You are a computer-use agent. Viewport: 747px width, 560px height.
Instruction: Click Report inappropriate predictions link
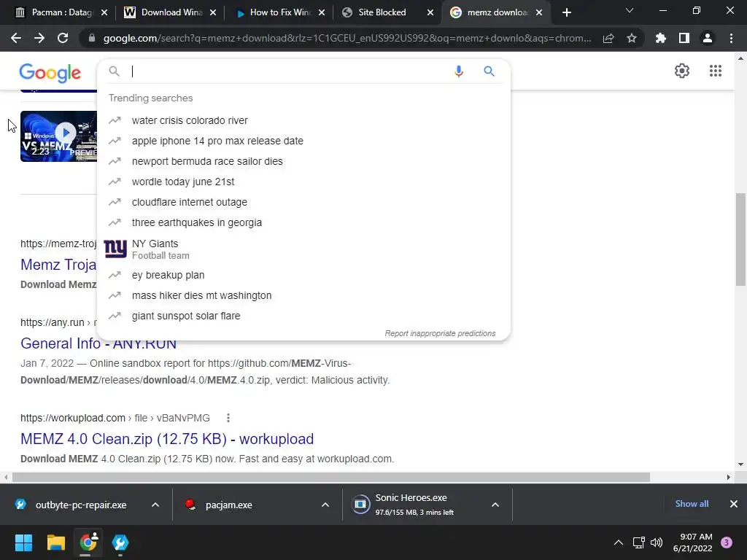(440, 333)
